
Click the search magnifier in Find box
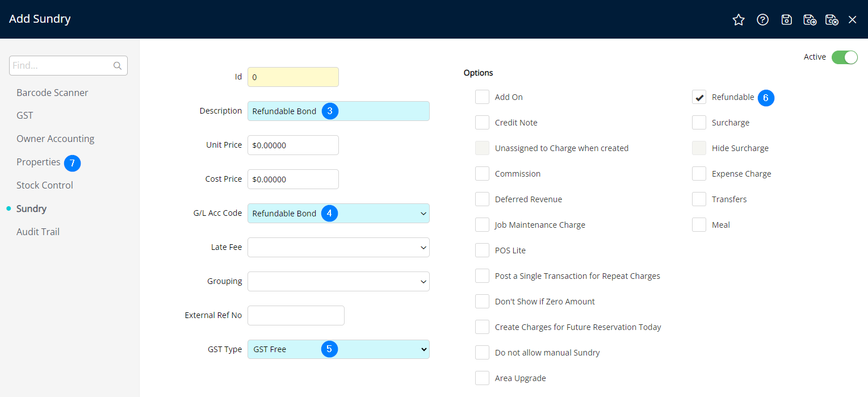(118, 66)
